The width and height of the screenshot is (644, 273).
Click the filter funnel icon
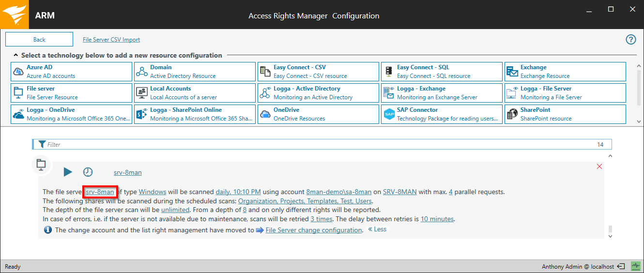coord(42,144)
